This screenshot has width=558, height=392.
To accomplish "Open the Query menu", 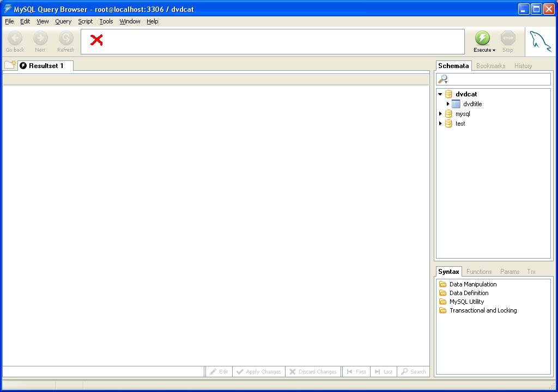I will pos(63,21).
